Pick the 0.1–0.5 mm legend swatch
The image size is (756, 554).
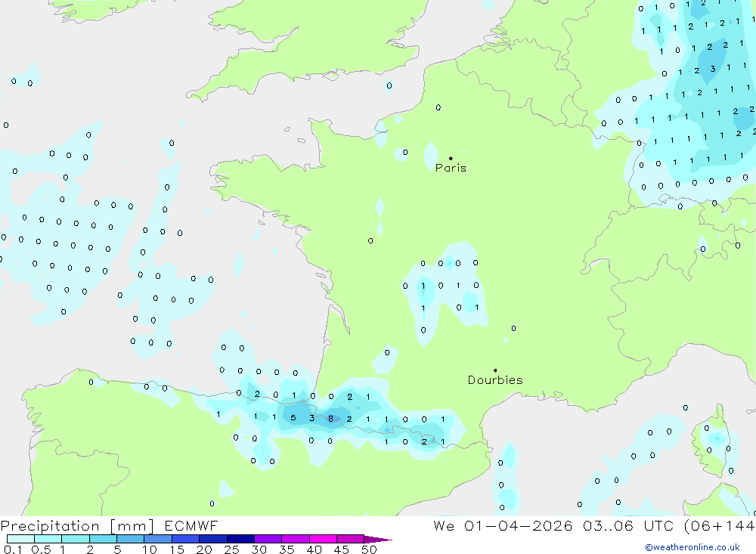20,539
